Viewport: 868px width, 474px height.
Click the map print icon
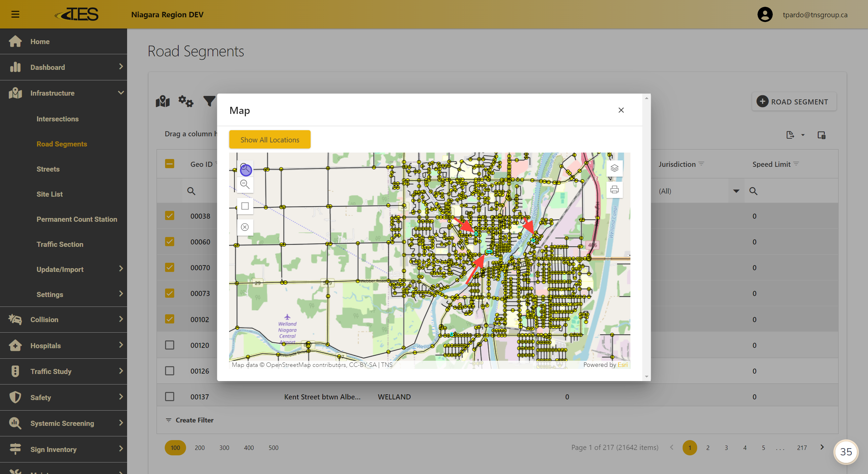pyautogui.click(x=614, y=190)
